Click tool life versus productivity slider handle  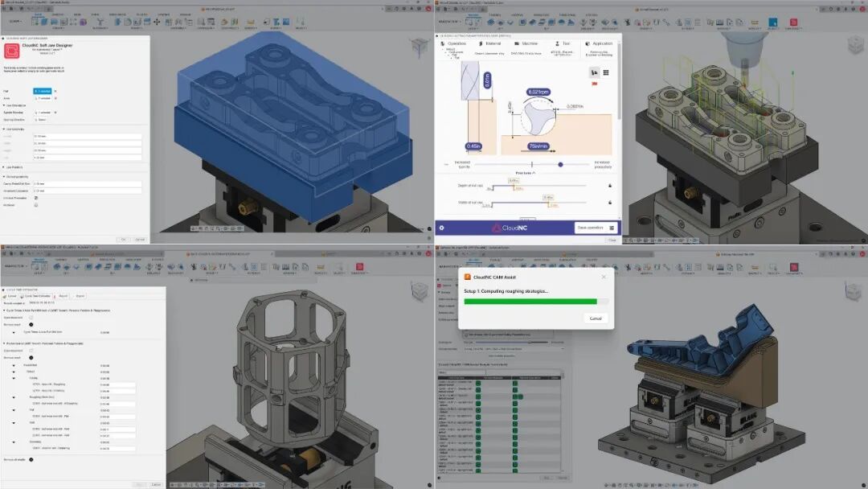[x=560, y=165]
